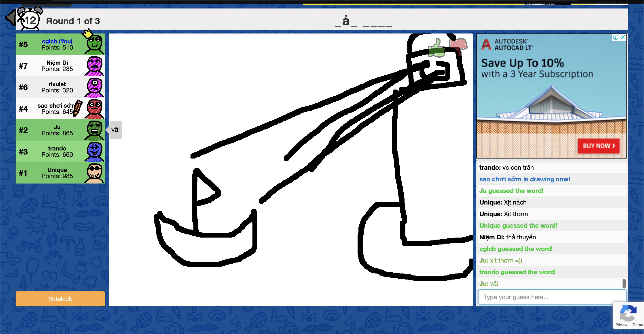Close the Autodesk advertisement
Viewport: 644px width, 334px height.
pos(623,38)
